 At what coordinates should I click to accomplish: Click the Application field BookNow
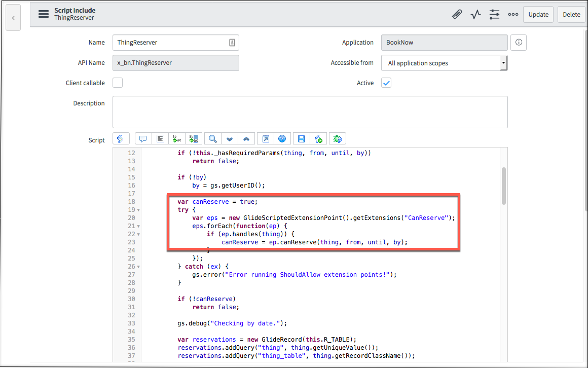click(445, 43)
